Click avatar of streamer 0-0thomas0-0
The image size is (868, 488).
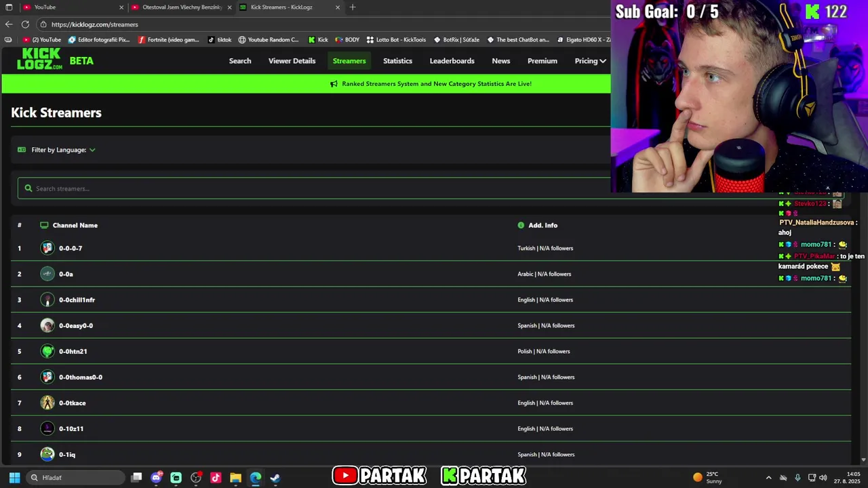(47, 377)
